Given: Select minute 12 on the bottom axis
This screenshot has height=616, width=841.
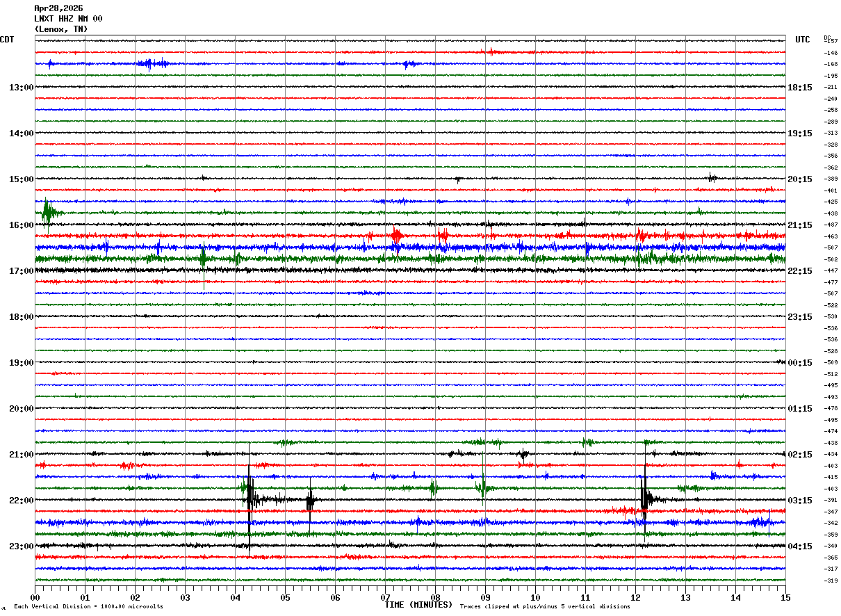Looking at the screenshot, I should tap(635, 598).
